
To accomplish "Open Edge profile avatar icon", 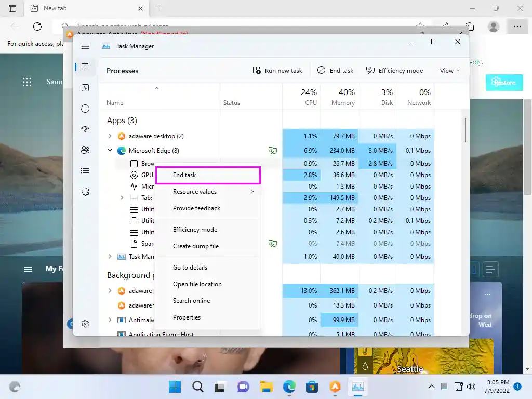I will pos(494,26).
